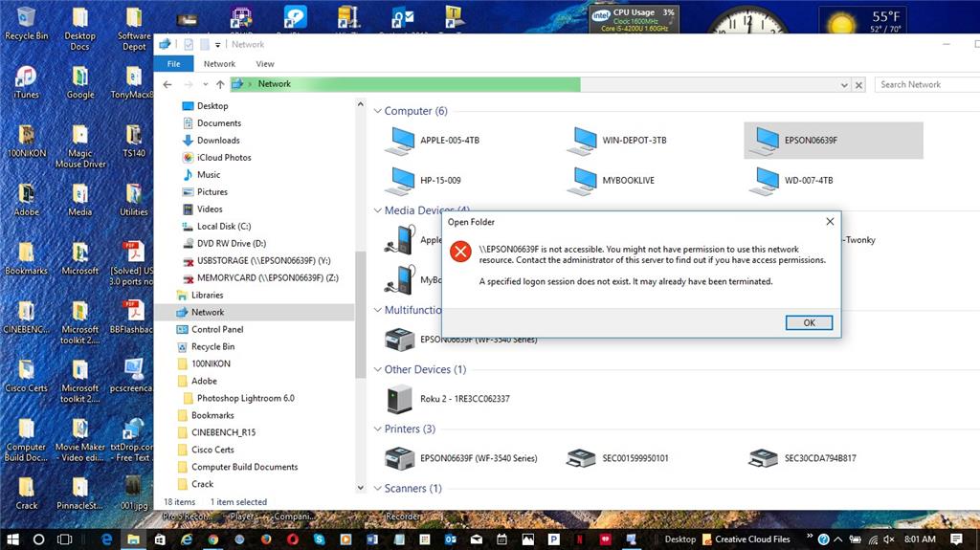Select the APPLE-005-4TB computer

click(x=433, y=141)
